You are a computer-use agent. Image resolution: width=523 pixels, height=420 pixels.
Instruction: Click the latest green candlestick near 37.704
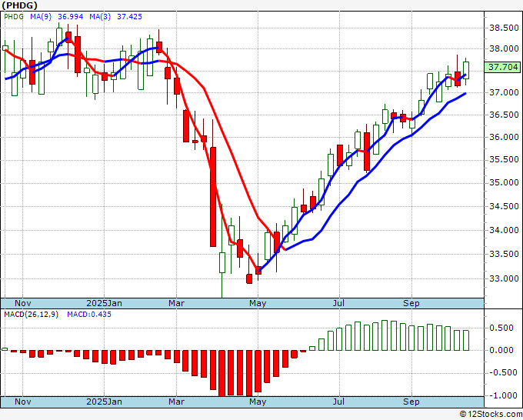click(x=466, y=71)
